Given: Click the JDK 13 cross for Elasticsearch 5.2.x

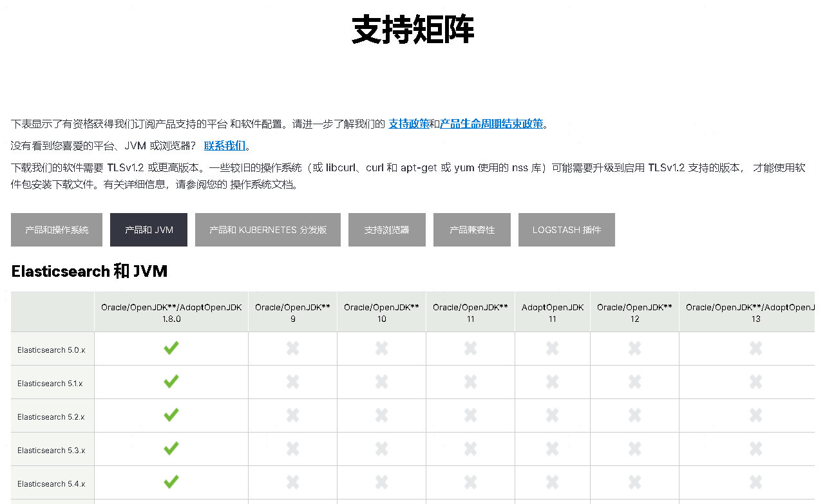Looking at the screenshot, I should tap(756, 415).
